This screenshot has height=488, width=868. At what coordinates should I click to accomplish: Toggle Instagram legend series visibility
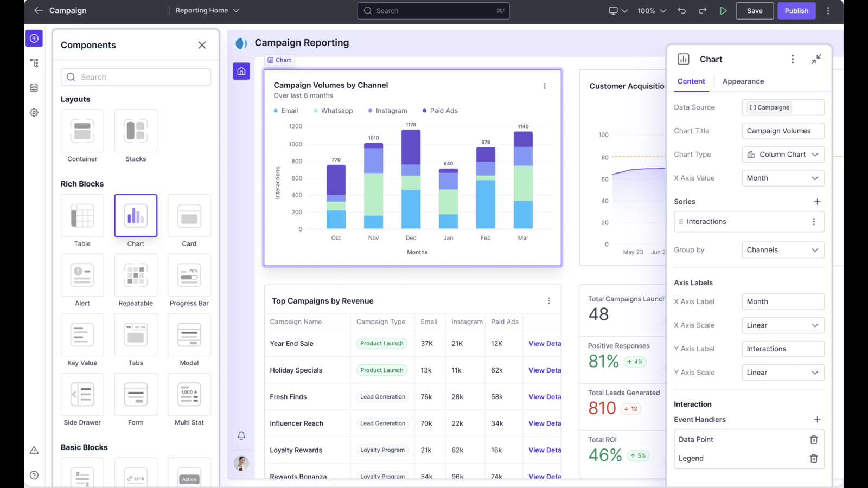pyautogui.click(x=387, y=111)
